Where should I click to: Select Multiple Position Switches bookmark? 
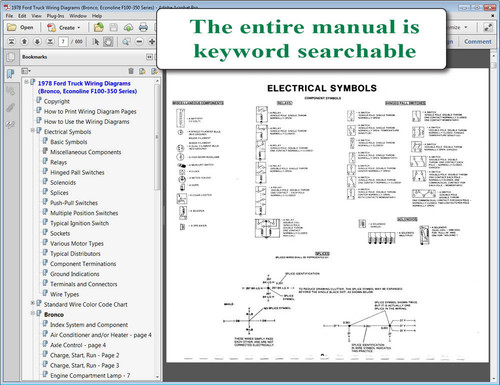[x=84, y=213]
